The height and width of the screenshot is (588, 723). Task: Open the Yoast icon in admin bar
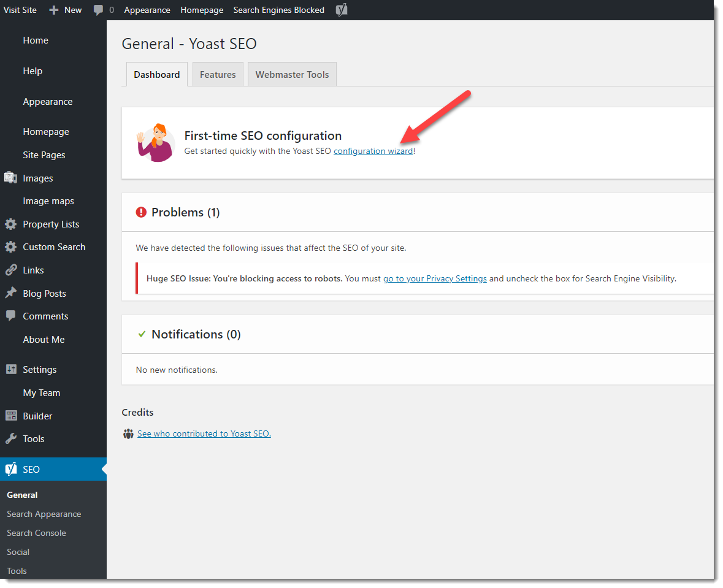pos(341,10)
